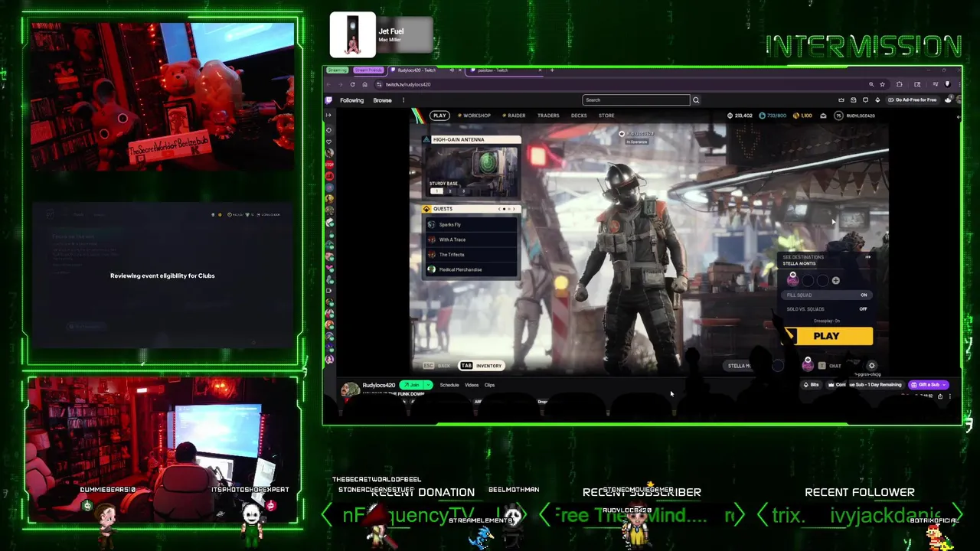The image size is (980, 551).
Task: Click the Streaming tab group label
Action: [x=338, y=70]
